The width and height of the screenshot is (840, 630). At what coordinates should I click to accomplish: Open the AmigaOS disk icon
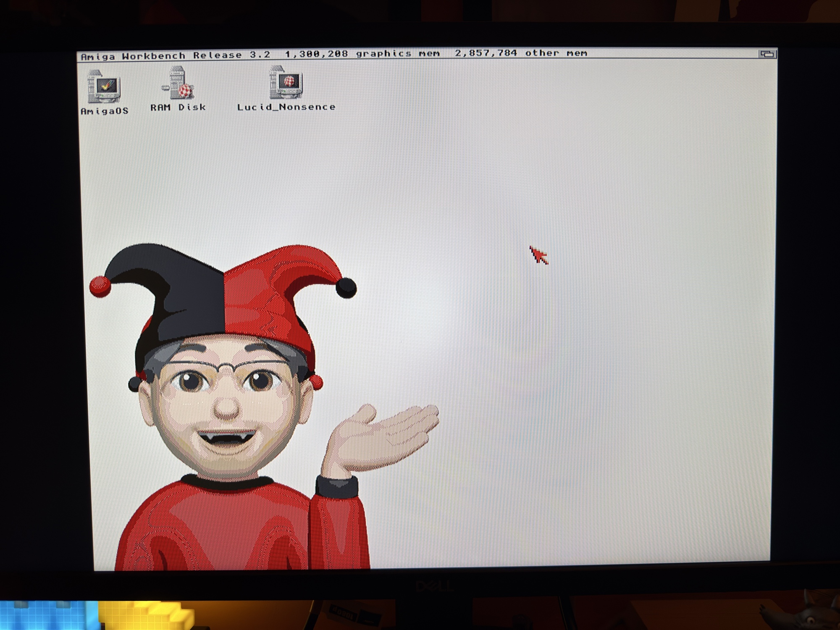pyautogui.click(x=104, y=87)
